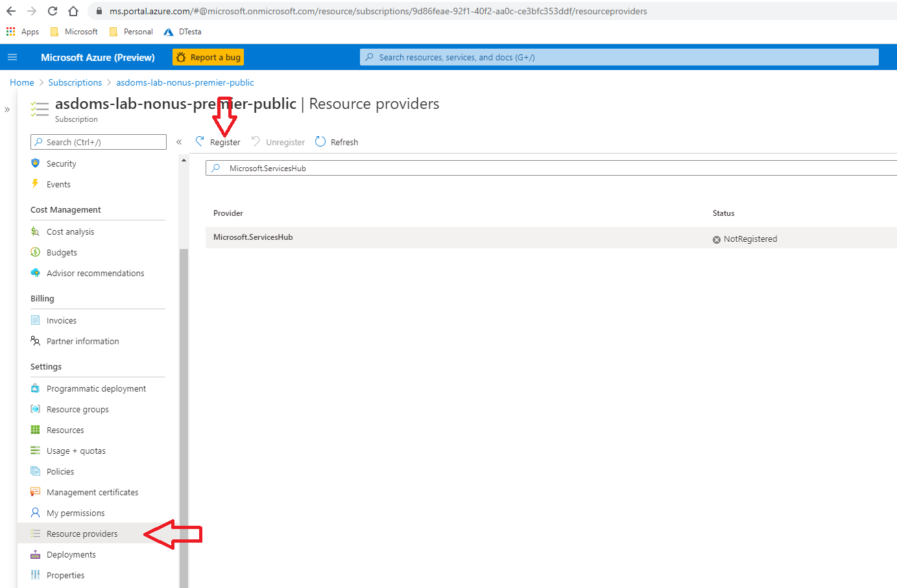Image resolution: width=897 pixels, height=588 pixels.
Task: Sort by Provider column header
Action: tap(228, 213)
